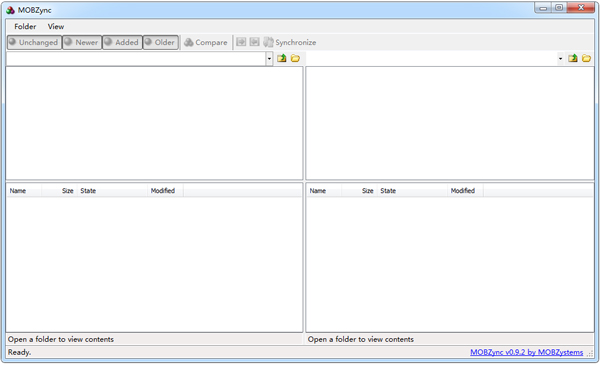600x365 pixels.
Task: Sort right list by Name column
Action: [x=324, y=191]
